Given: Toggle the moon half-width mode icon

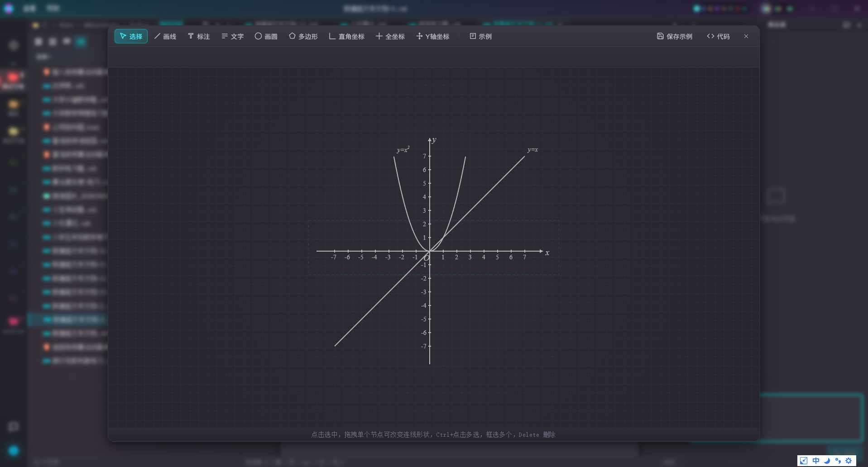Looking at the screenshot, I should click(x=827, y=461).
